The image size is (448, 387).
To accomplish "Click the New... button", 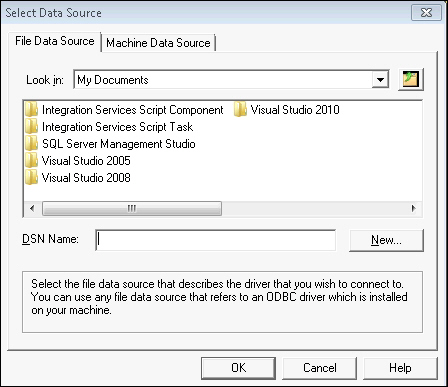I will pos(386,240).
